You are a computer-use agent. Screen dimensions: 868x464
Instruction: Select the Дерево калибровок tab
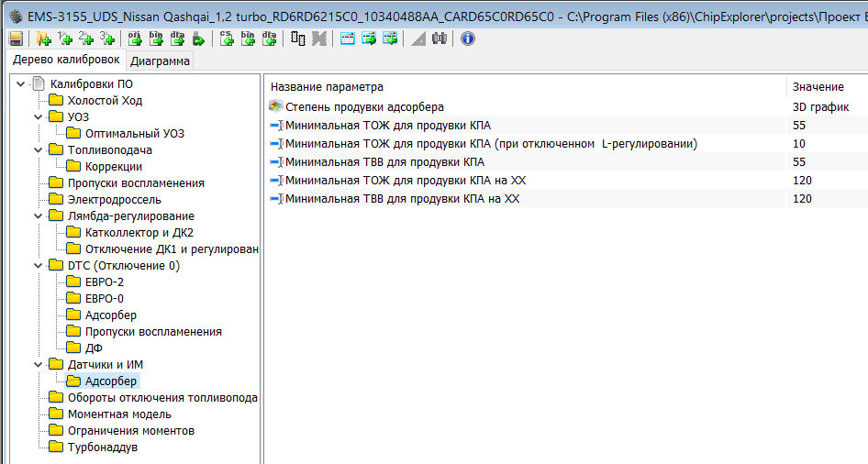point(66,60)
